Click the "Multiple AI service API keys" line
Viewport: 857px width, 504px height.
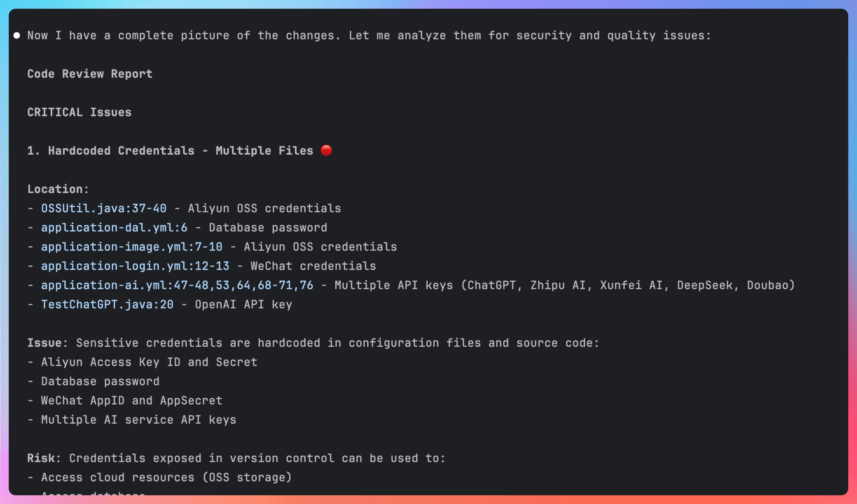[138, 420]
